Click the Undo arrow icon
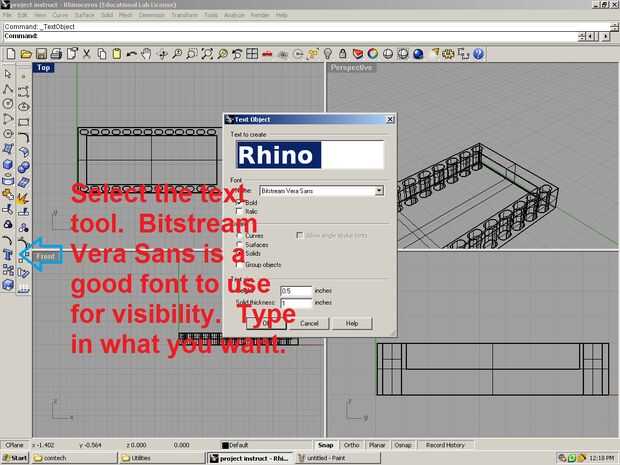The image size is (620, 465). [131, 54]
